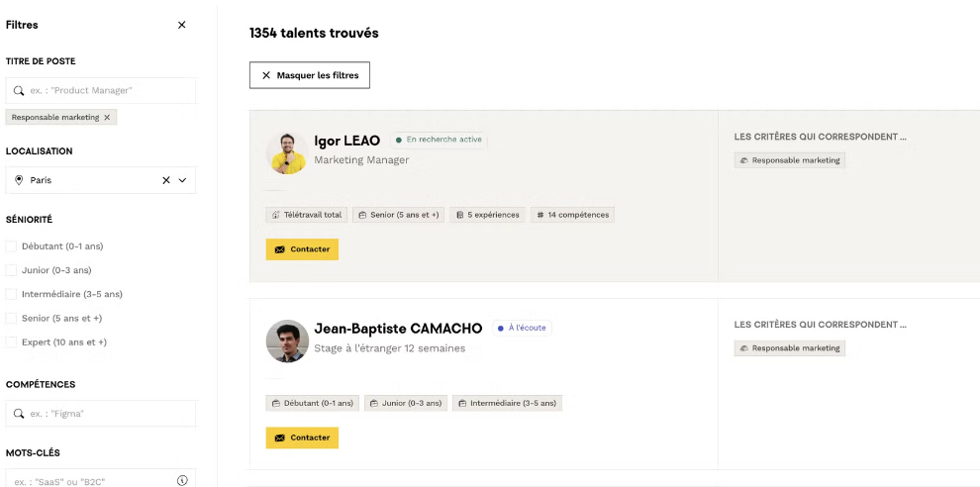The width and height of the screenshot is (980, 487).
Task: Toggle the Expert (10 ans et +) checkbox
Action: click(12, 341)
